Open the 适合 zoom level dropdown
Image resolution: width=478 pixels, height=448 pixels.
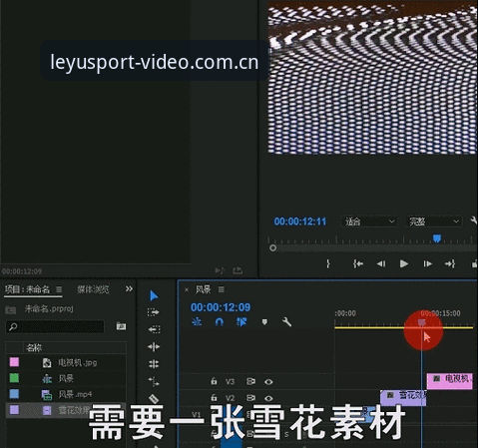370,222
